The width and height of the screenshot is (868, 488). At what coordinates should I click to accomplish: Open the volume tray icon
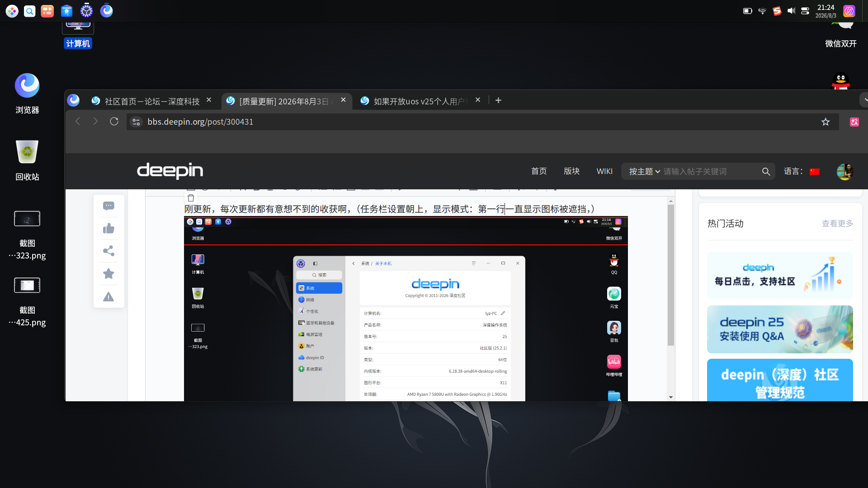pos(791,11)
